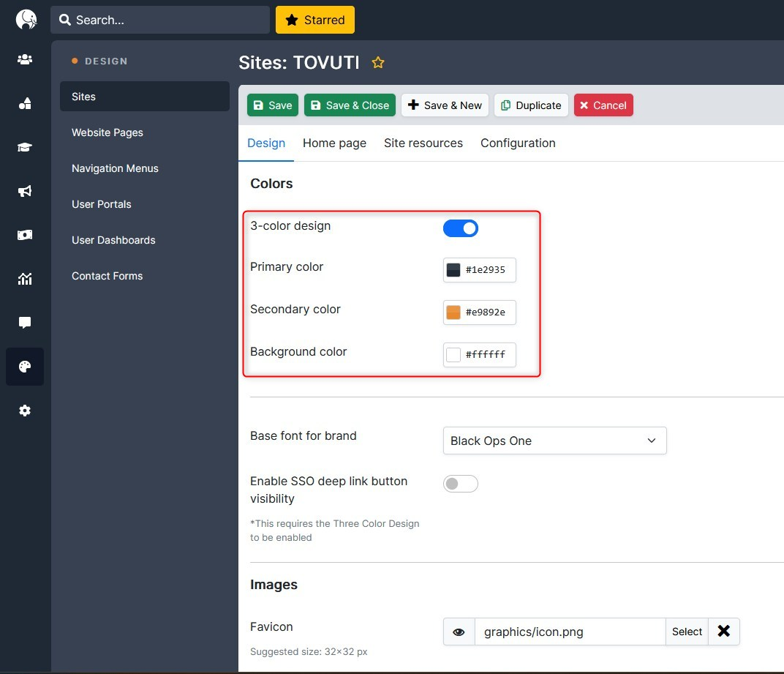
Task: Open the Users group icon in sidebar
Action: point(25,59)
